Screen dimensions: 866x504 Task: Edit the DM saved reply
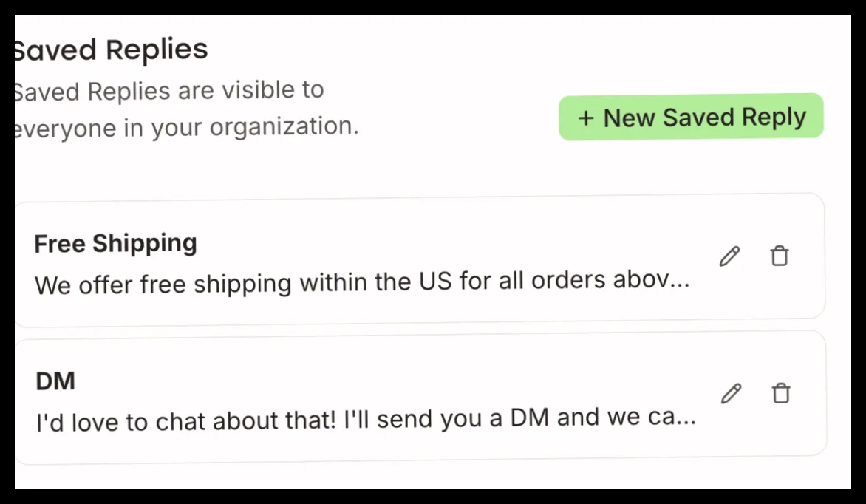pyautogui.click(x=732, y=393)
